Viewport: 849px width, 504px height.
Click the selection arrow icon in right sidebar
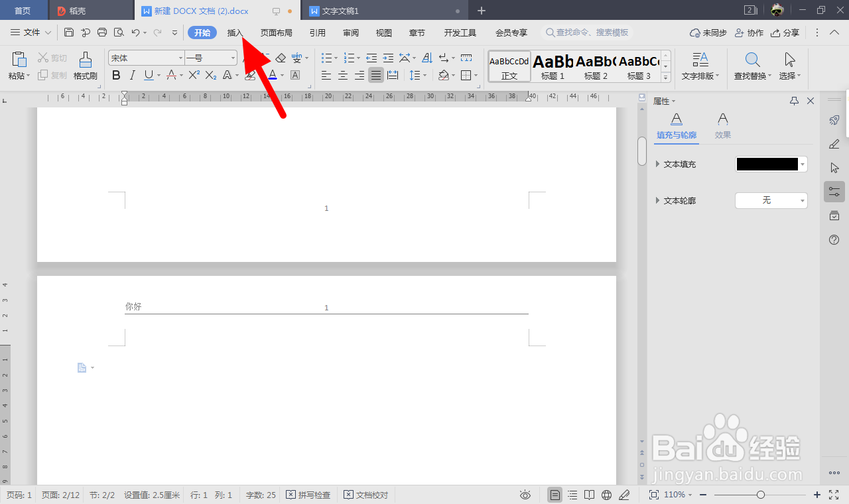(x=834, y=168)
